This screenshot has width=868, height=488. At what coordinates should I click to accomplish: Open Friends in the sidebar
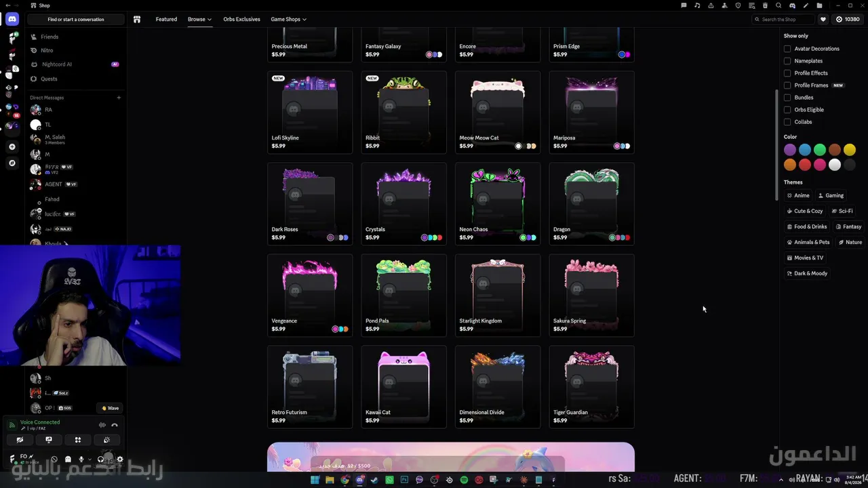[75, 37]
